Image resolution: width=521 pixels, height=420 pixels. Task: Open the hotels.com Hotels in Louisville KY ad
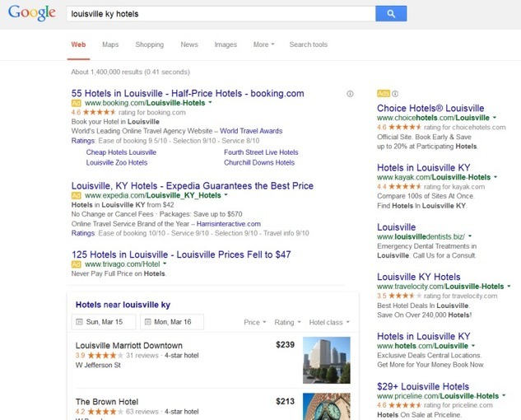point(424,336)
